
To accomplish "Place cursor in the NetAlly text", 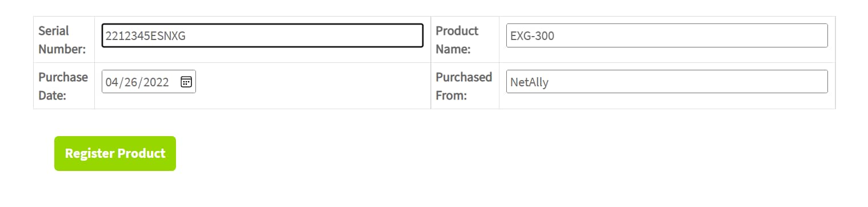I will 529,82.
